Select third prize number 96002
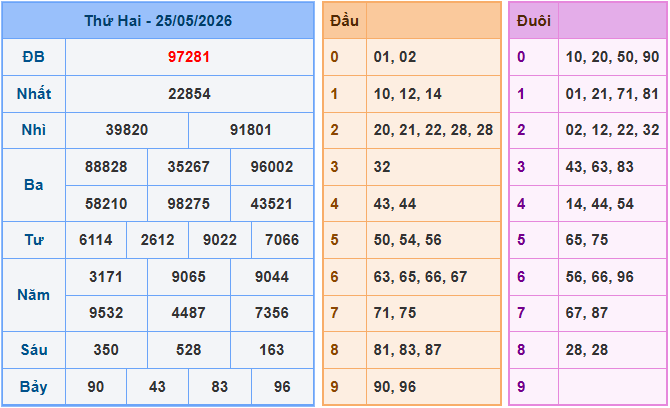The width and height of the screenshot is (670, 408). (x=272, y=167)
